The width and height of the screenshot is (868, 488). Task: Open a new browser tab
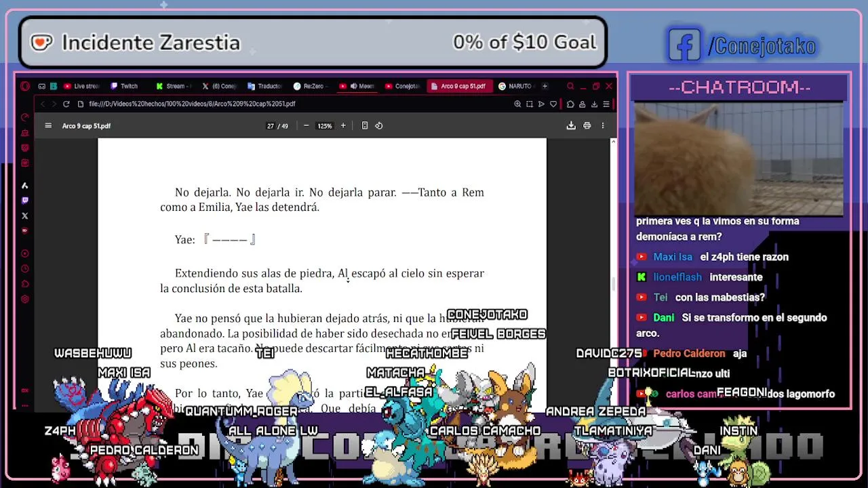(x=545, y=86)
